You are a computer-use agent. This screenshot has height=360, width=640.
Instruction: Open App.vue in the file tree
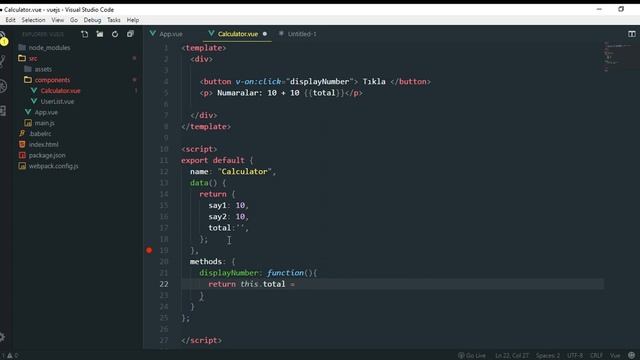tap(46, 112)
